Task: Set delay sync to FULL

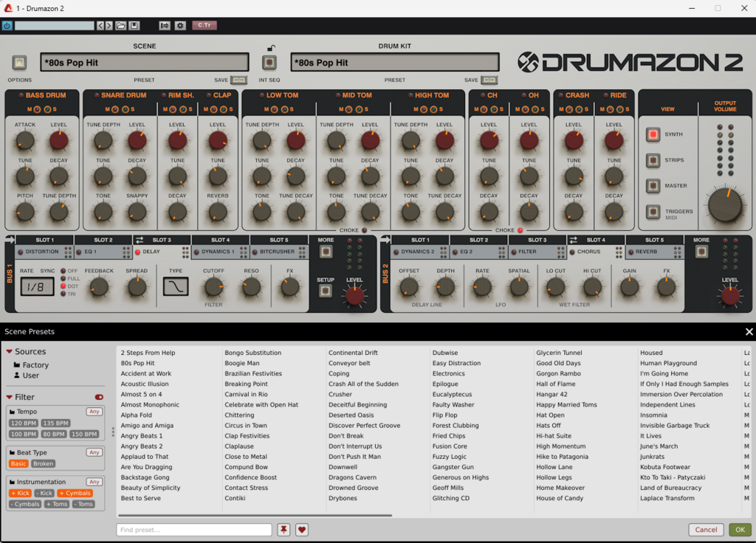Action: point(63,278)
